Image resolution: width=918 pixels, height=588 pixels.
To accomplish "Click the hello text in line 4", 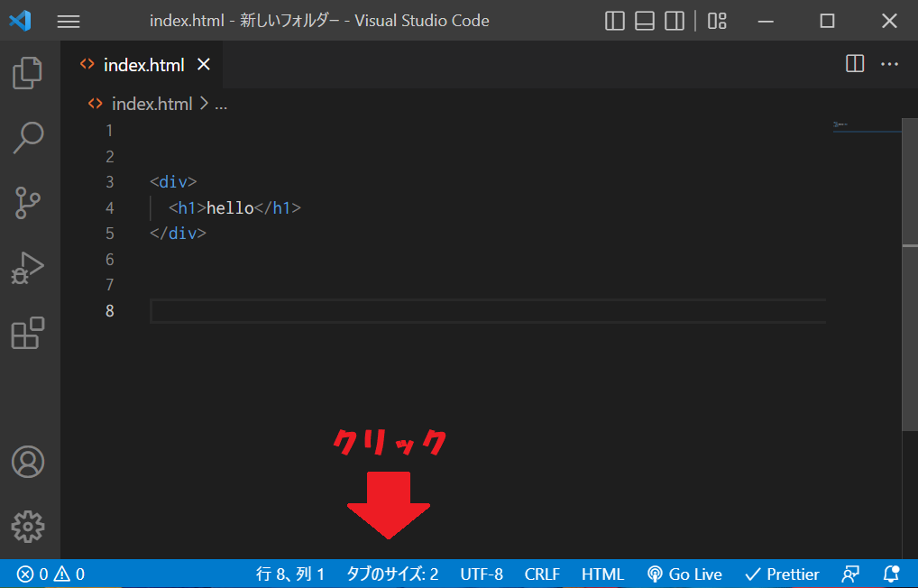I will pos(230,208).
